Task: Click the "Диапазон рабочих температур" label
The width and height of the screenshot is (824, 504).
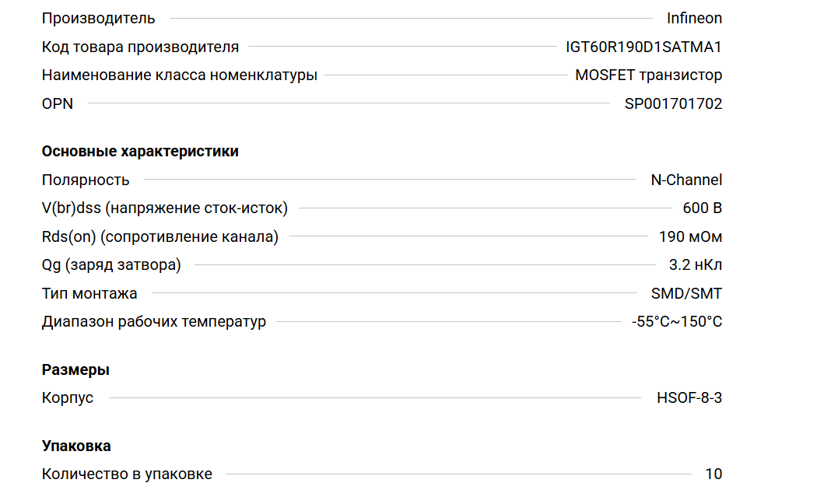Action: [153, 322]
